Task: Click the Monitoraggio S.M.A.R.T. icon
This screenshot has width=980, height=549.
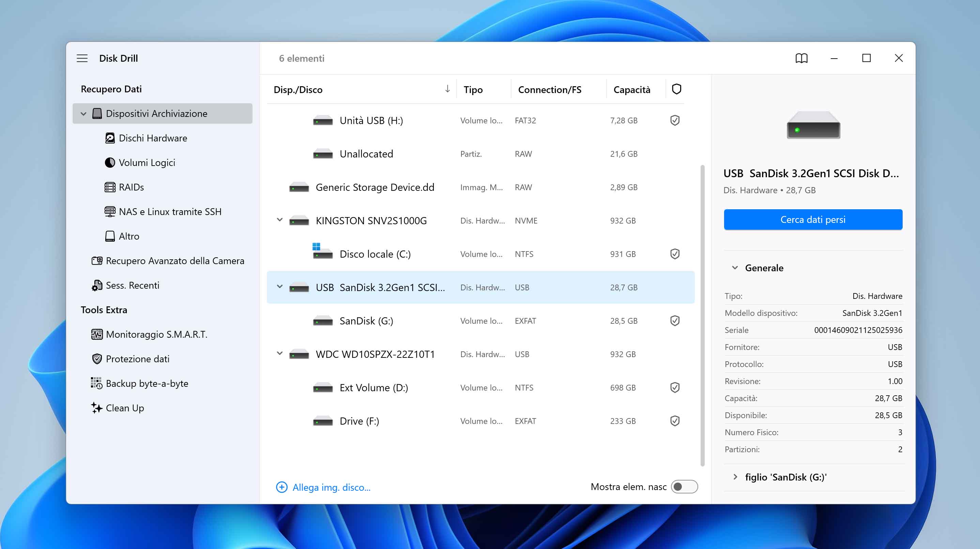Action: tap(97, 334)
